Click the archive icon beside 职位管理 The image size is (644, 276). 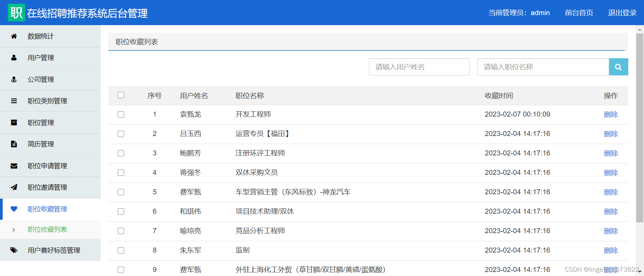coord(14,123)
